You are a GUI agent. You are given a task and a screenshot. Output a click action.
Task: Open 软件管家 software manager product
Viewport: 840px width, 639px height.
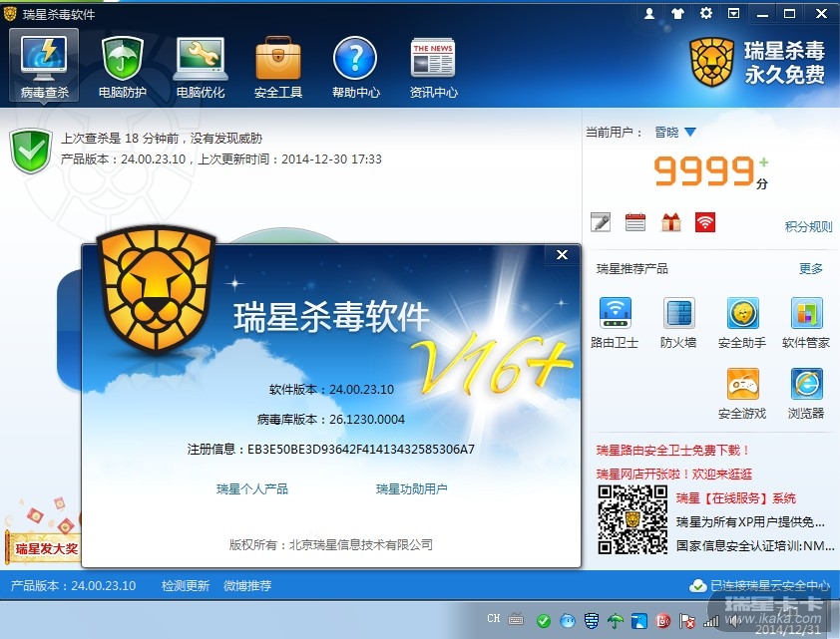(x=806, y=323)
